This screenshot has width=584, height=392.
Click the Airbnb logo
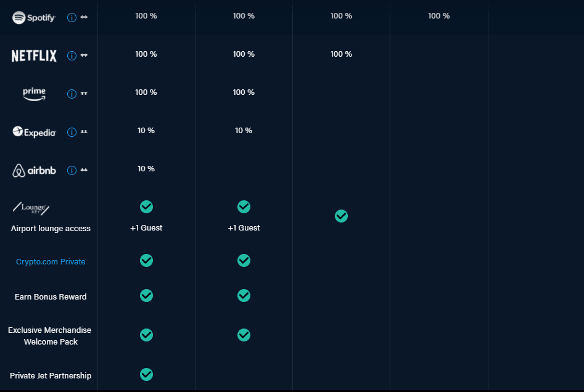point(34,171)
